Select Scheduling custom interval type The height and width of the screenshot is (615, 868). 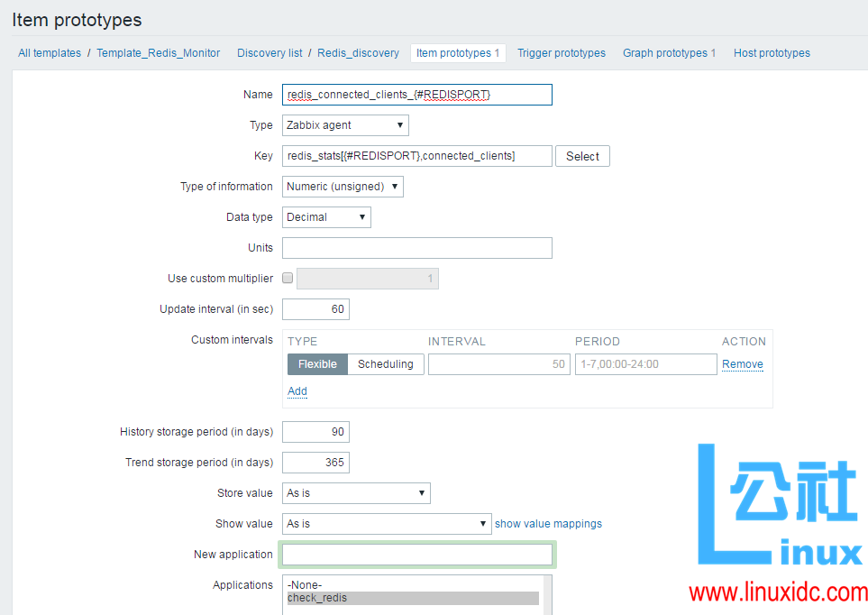click(385, 364)
